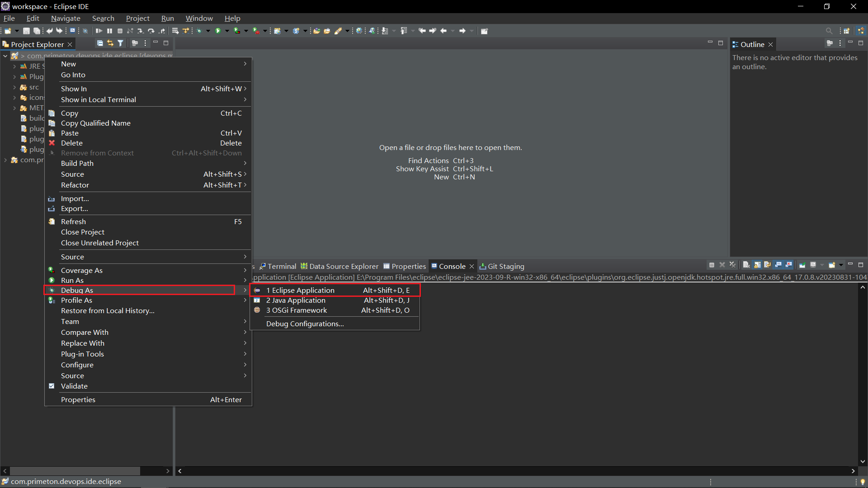
Task: Expand the JRE System Library node
Action: click(14, 66)
